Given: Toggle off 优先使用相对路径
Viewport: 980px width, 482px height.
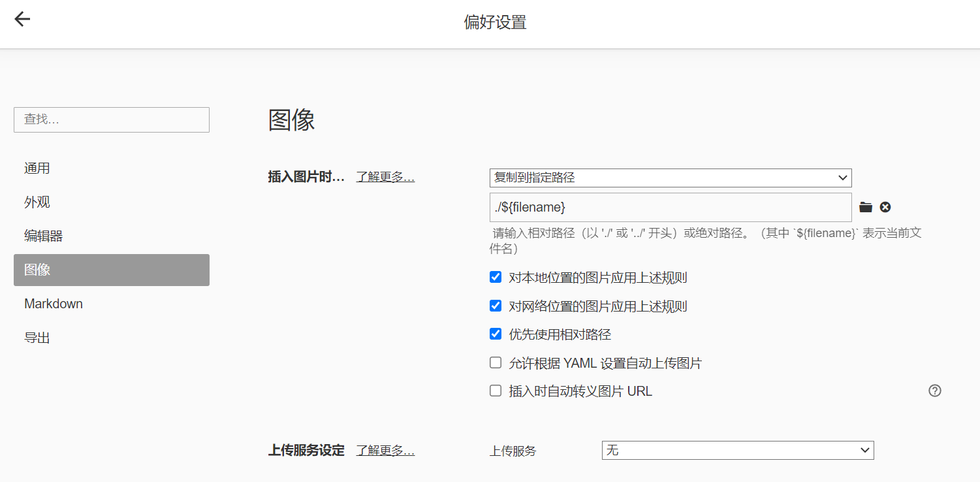Looking at the screenshot, I should click(495, 334).
